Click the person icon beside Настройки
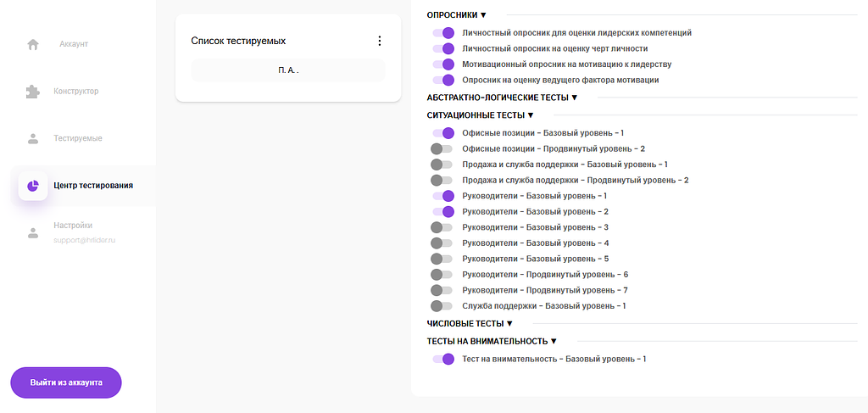 coord(33,233)
